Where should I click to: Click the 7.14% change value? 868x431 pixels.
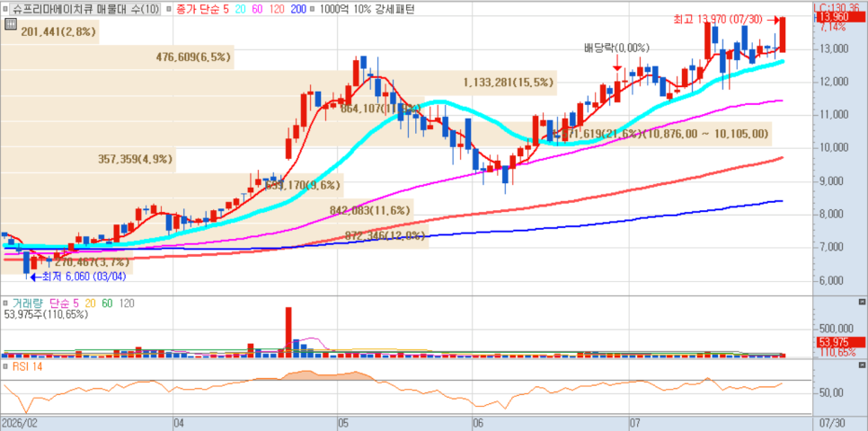(833, 27)
